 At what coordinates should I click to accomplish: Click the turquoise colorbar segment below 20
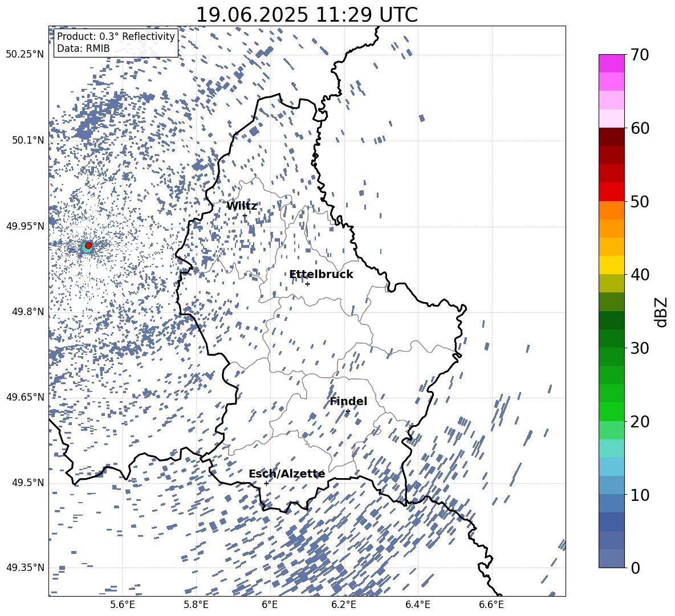612,448
